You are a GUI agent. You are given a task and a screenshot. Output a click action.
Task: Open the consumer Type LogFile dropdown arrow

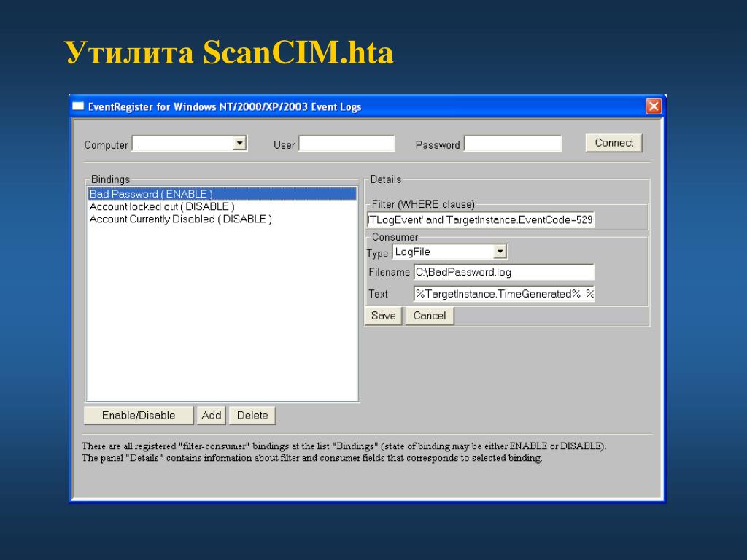500,252
